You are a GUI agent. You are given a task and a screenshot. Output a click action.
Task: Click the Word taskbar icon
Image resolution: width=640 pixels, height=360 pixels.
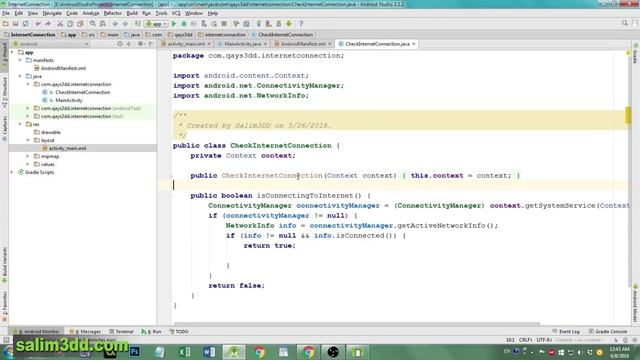click(209, 352)
